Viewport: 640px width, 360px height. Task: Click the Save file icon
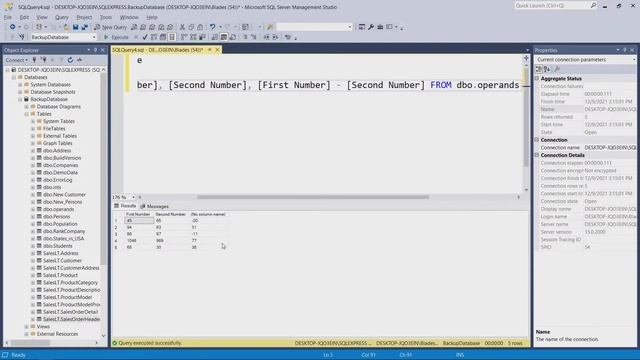coord(76,27)
